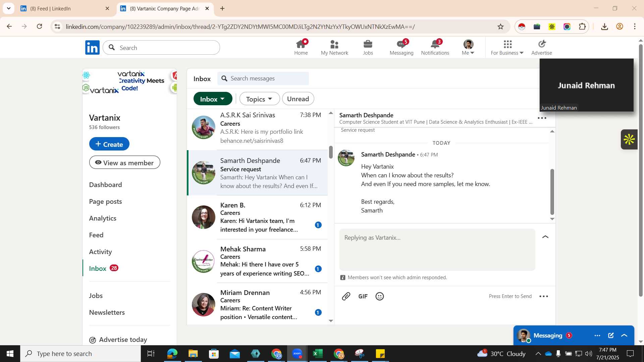Reload the browser page
This screenshot has height=362, width=644.
click(x=40, y=26)
